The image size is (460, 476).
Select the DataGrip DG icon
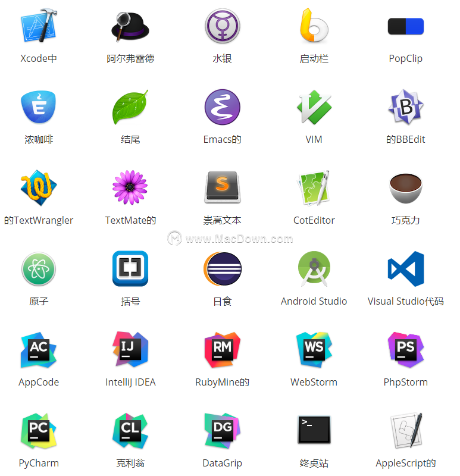click(222, 431)
